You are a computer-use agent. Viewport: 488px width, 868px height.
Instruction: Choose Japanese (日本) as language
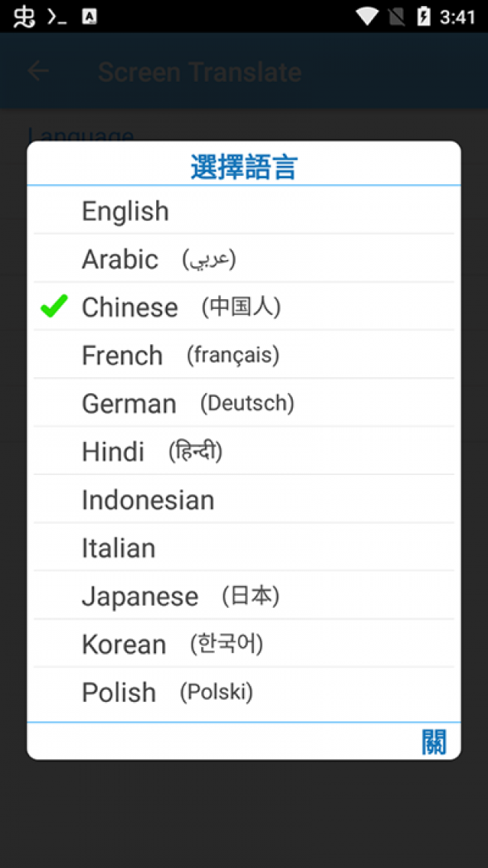pos(243,595)
